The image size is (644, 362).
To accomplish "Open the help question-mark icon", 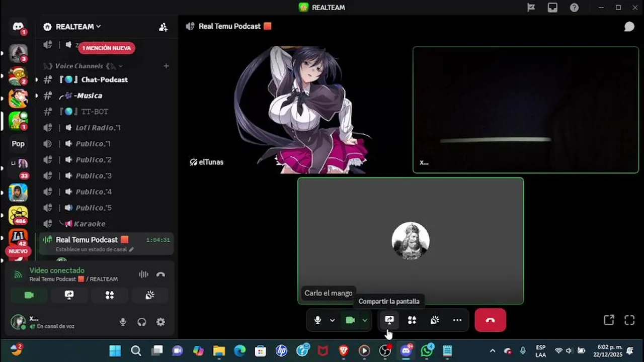I will (x=574, y=8).
